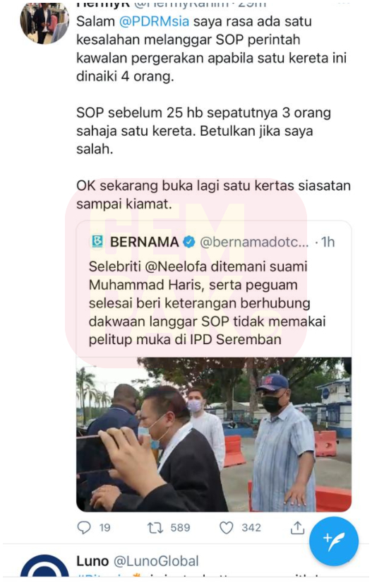Viewport: 372px width, 588px height.
Task: Tap the reply speech bubble icon
Action: click(x=84, y=528)
